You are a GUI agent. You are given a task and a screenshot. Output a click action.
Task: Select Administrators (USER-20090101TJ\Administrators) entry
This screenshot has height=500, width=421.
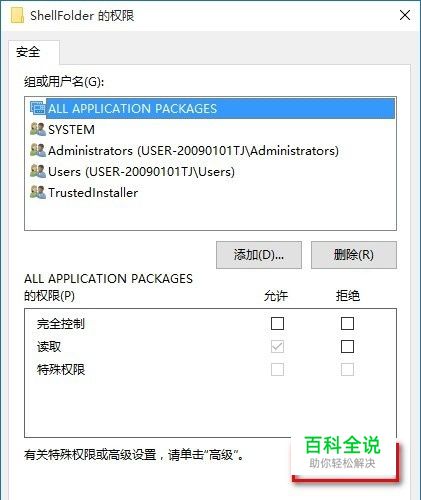click(193, 151)
